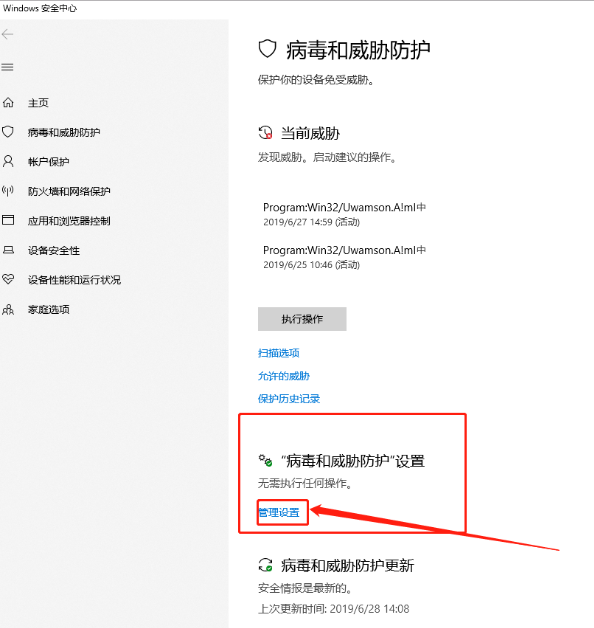This screenshot has height=628, width=594.
Task: Go to 主页 in the sidebar
Action: [38, 103]
